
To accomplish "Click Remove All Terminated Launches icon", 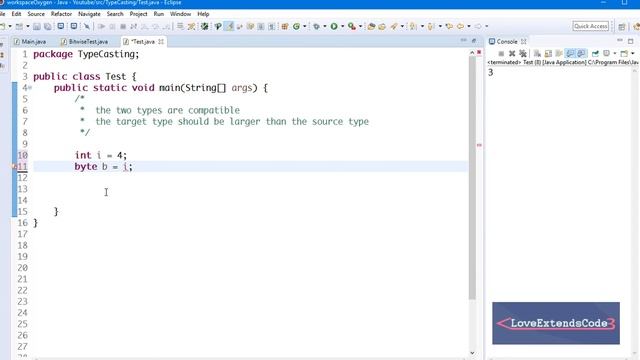I will coord(523,53).
